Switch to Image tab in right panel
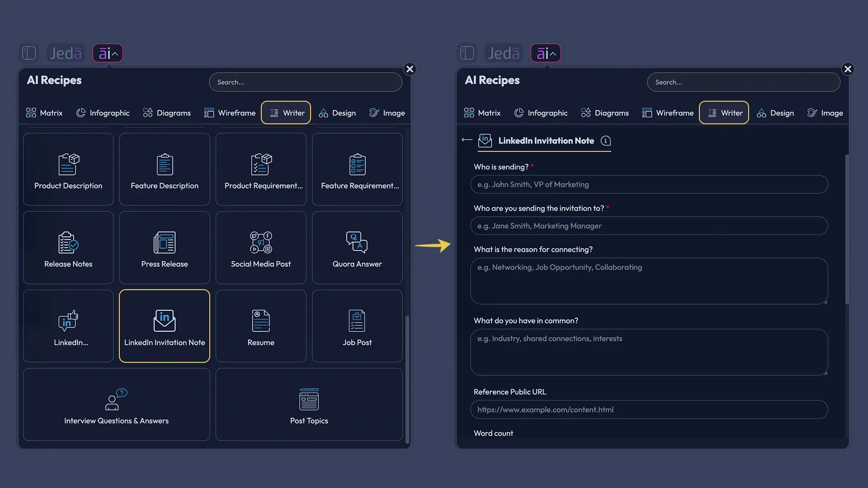 point(825,113)
